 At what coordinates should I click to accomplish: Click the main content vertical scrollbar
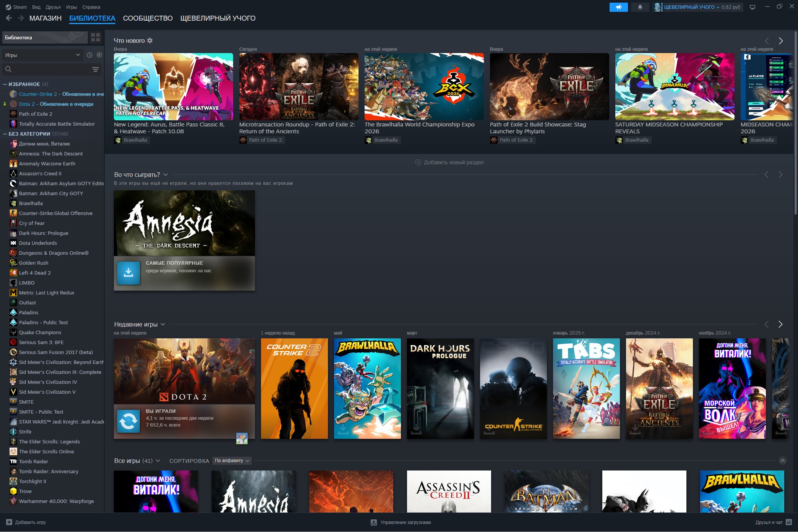tap(795, 122)
